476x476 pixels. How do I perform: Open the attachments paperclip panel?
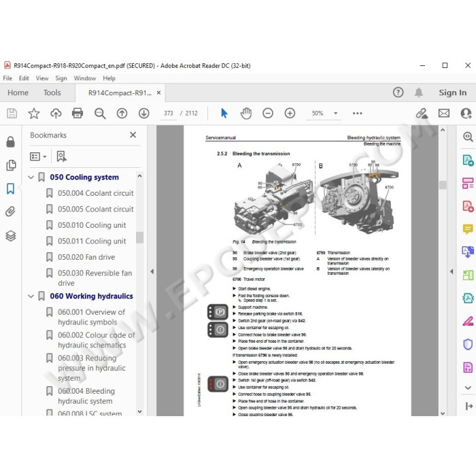click(x=10, y=211)
